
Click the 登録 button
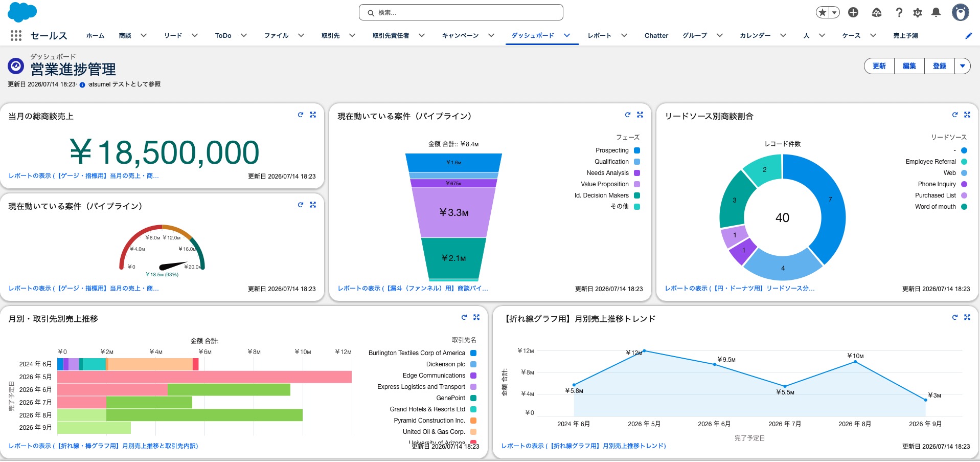(940, 66)
